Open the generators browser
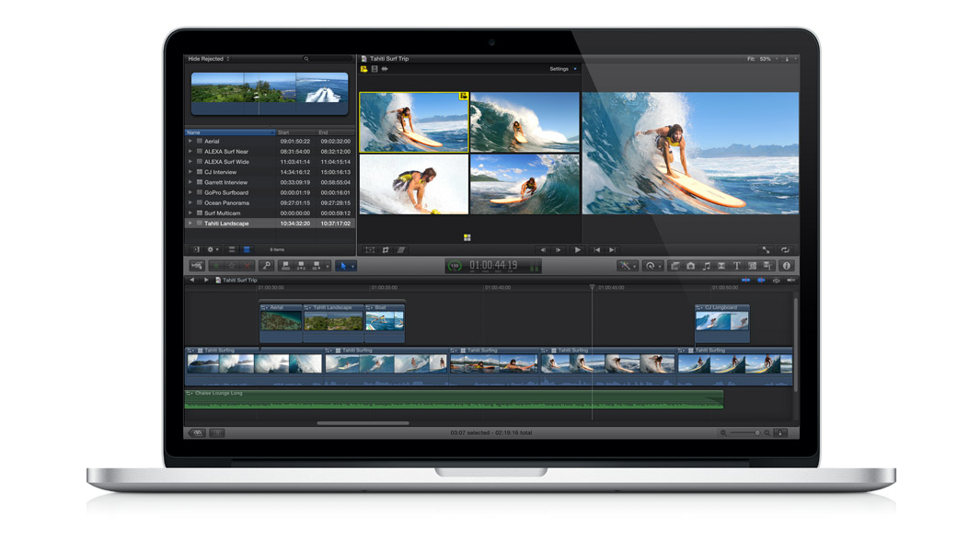 (x=753, y=266)
